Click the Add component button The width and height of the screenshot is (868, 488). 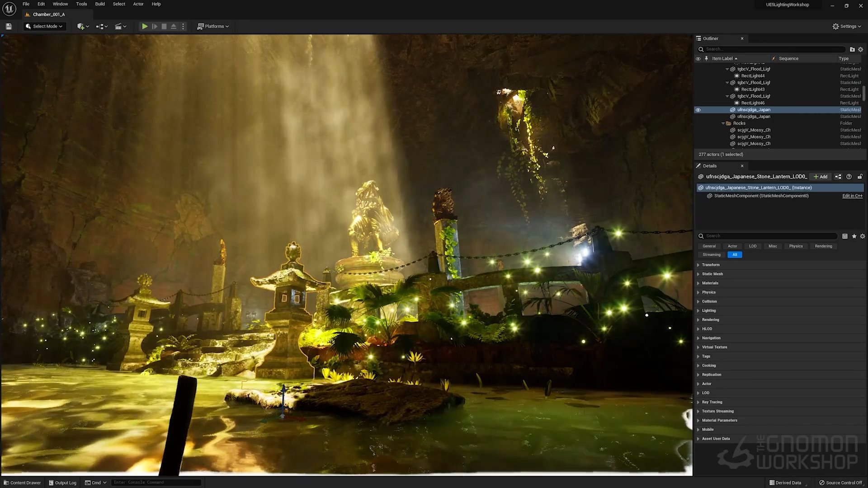point(821,177)
